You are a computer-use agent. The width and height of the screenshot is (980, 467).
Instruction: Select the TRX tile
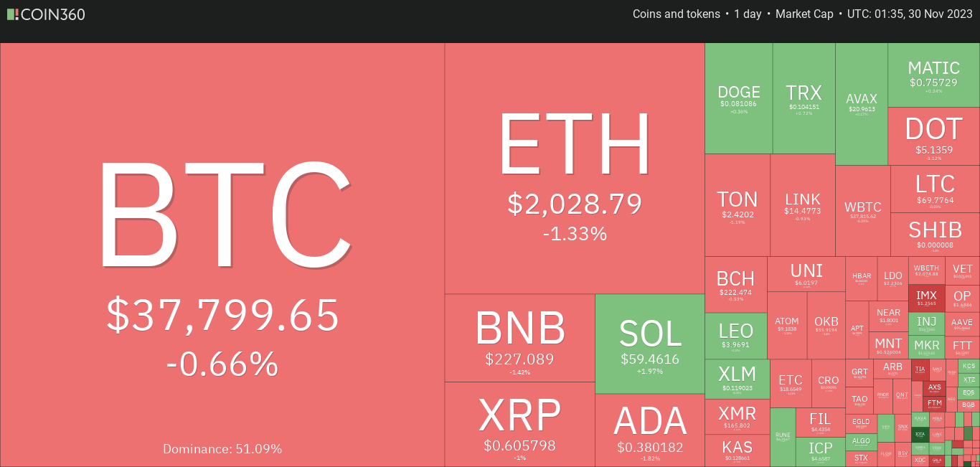(x=804, y=98)
